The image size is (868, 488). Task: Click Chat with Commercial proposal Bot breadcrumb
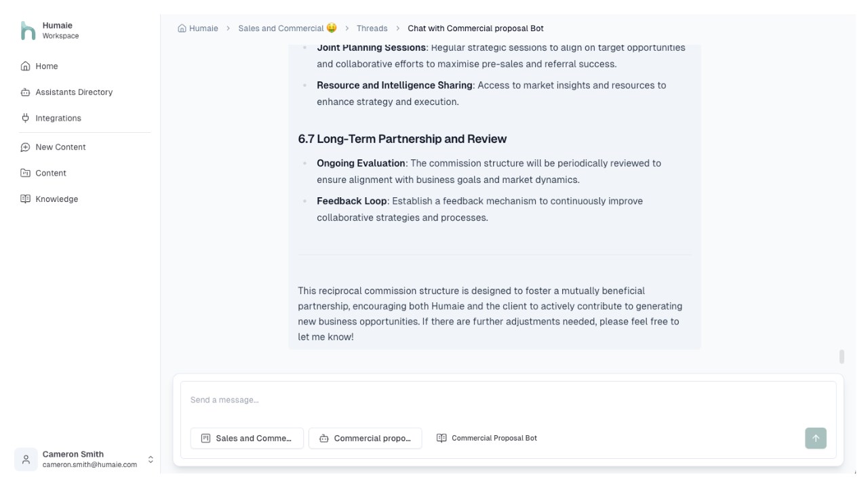click(x=475, y=28)
